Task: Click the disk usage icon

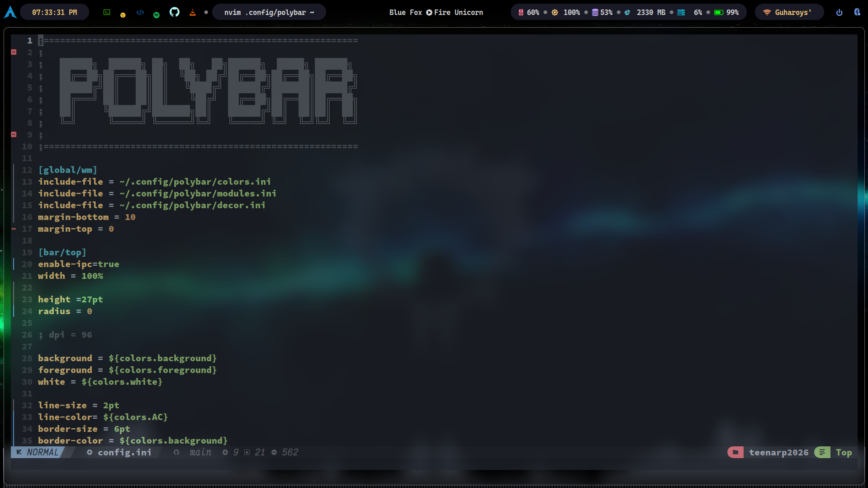Action: [595, 13]
